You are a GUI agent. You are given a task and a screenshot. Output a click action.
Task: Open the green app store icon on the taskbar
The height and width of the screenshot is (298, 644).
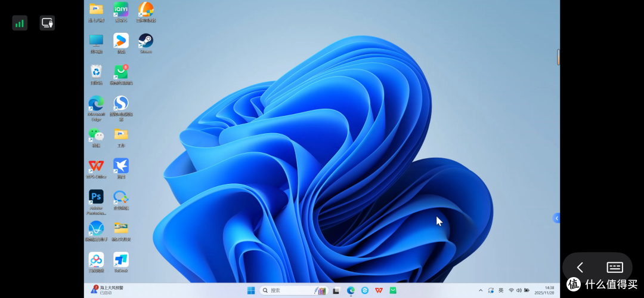(393, 291)
